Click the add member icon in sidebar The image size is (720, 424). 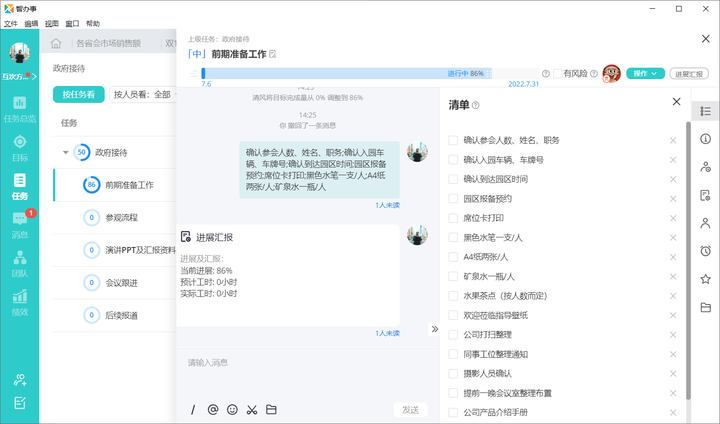tap(20, 379)
